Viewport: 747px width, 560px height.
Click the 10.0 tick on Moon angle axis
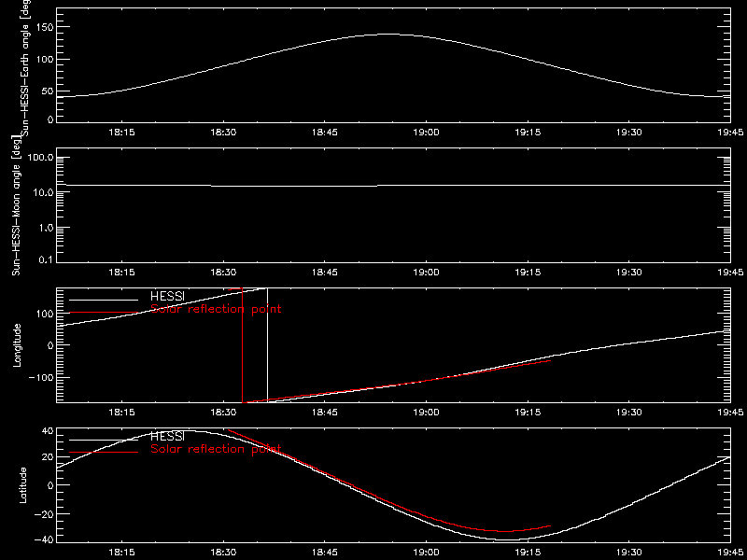(43, 192)
